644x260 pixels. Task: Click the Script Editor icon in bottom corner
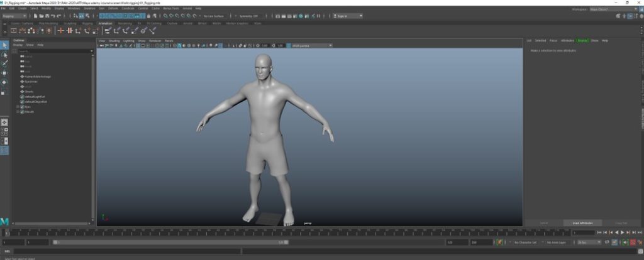(x=640, y=251)
